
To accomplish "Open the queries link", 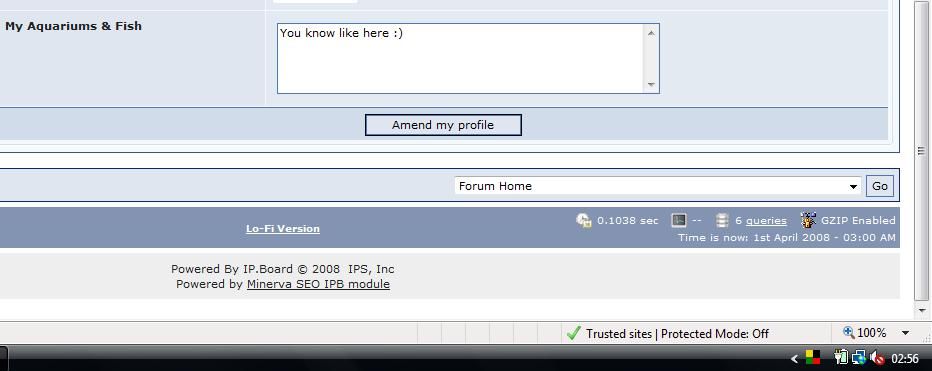I will 766,221.
